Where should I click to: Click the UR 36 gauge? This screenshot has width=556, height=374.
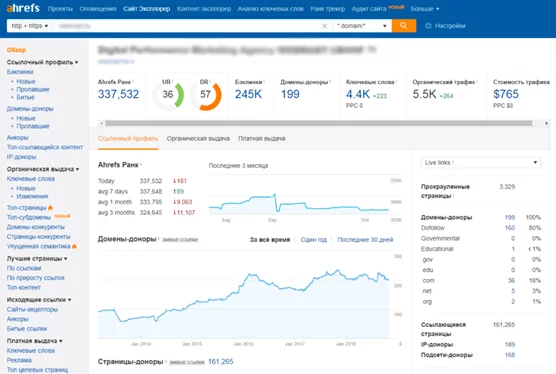tap(168, 95)
